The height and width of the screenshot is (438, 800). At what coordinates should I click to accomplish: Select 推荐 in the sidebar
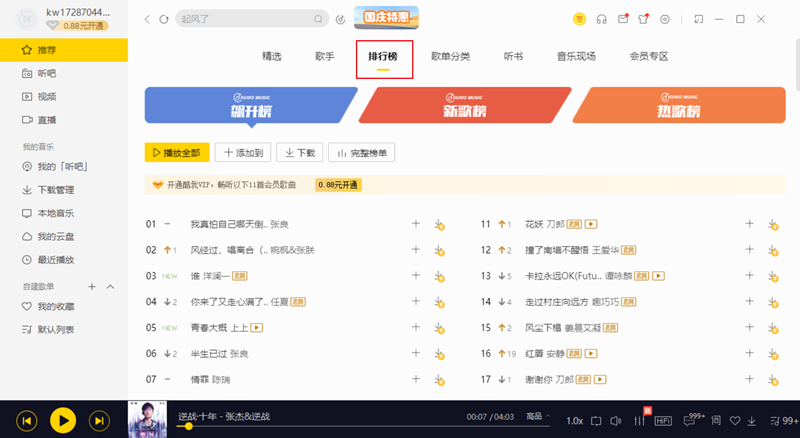[64, 50]
